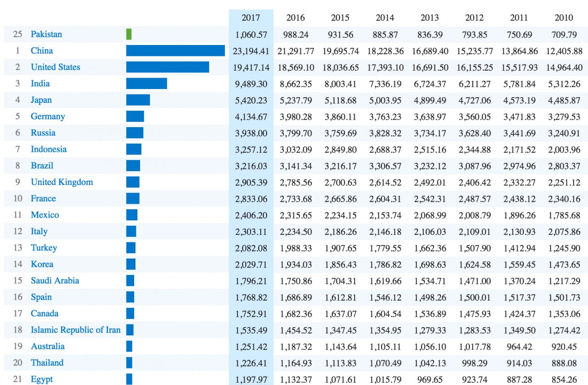The image size is (588, 385).
Task: Open the Turkey country link
Action: click(x=44, y=248)
